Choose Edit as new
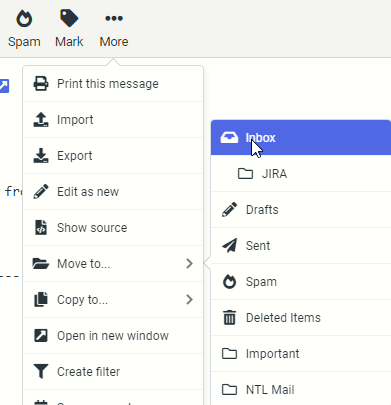This screenshot has width=391, height=405. (x=113, y=192)
